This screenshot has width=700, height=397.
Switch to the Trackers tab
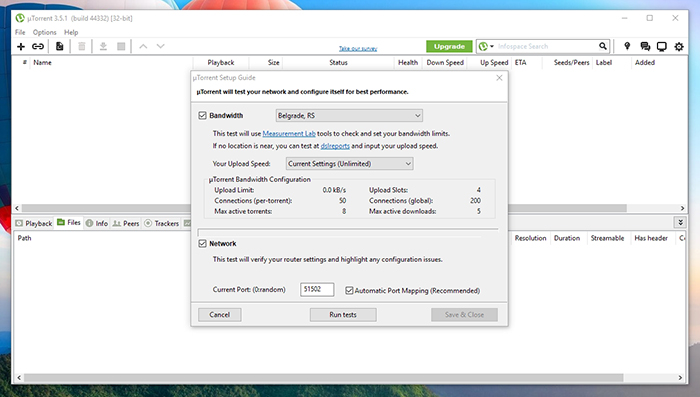162,223
